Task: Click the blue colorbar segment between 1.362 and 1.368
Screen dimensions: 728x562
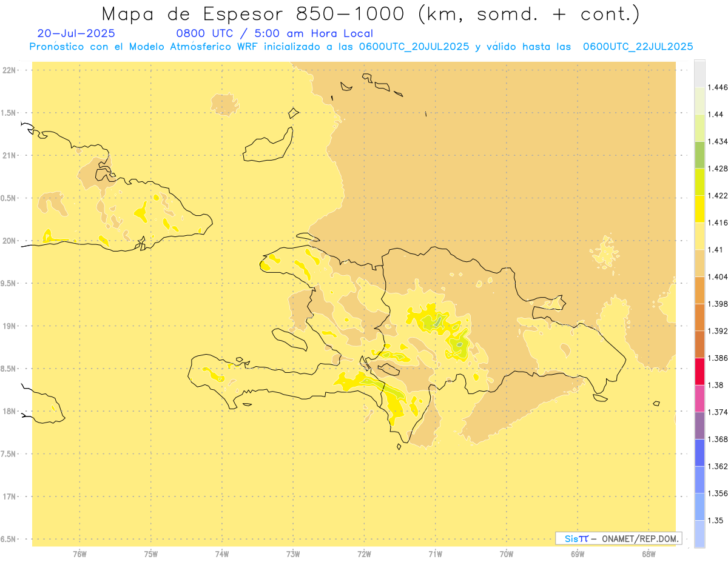Action: click(699, 452)
